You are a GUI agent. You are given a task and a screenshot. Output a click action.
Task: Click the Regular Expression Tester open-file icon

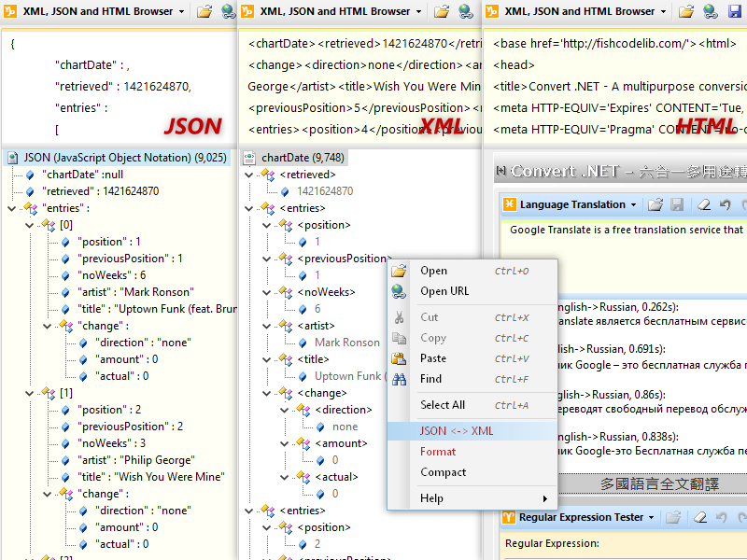(x=672, y=517)
